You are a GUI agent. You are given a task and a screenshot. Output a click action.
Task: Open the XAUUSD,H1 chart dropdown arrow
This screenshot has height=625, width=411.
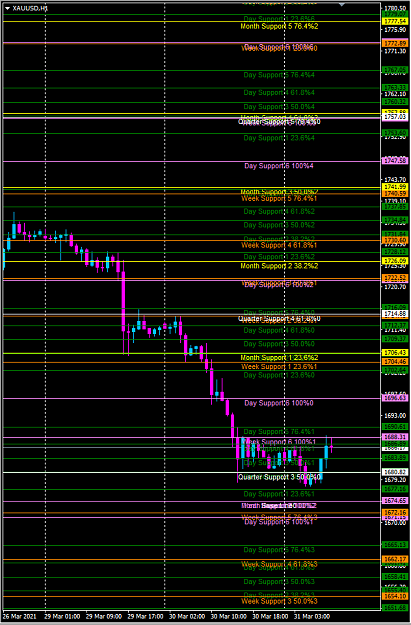[8, 8]
